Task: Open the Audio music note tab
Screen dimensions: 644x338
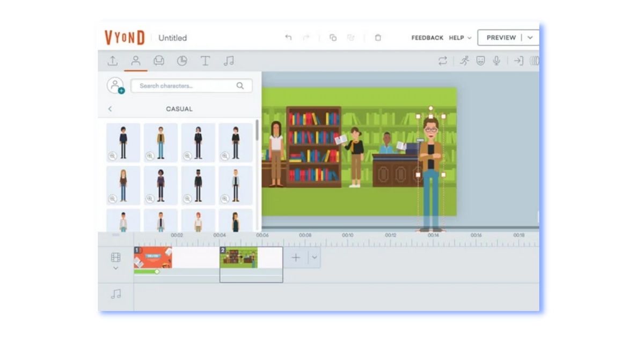Action: click(229, 61)
